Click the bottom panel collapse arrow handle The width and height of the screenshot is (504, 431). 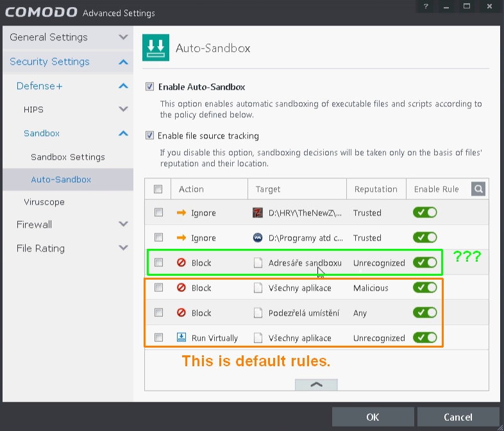pos(315,384)
